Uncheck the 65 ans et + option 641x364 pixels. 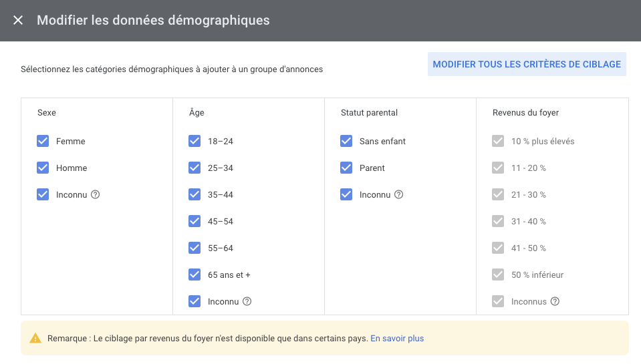coord(195,275)
